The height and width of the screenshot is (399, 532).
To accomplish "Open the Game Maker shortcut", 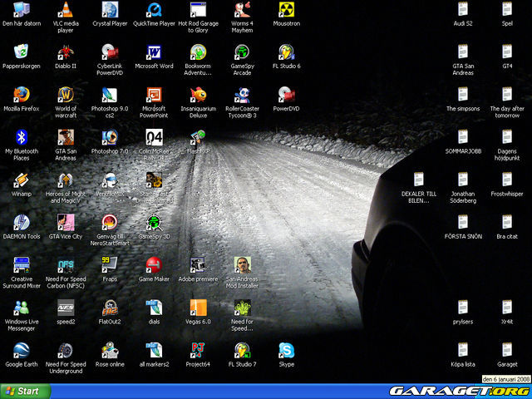I will (154, 265).
